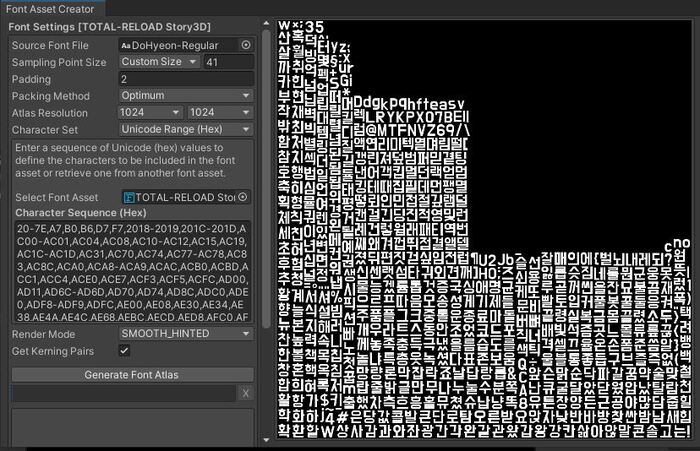This screenshot has height=451, width=700.
Task: Click the Padding input field
Action: coord(185,78)
